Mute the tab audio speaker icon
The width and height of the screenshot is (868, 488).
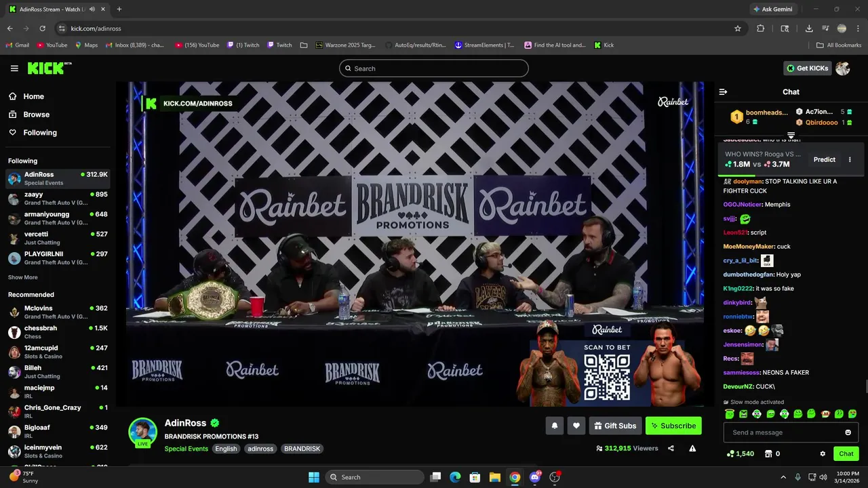(92, 9)
